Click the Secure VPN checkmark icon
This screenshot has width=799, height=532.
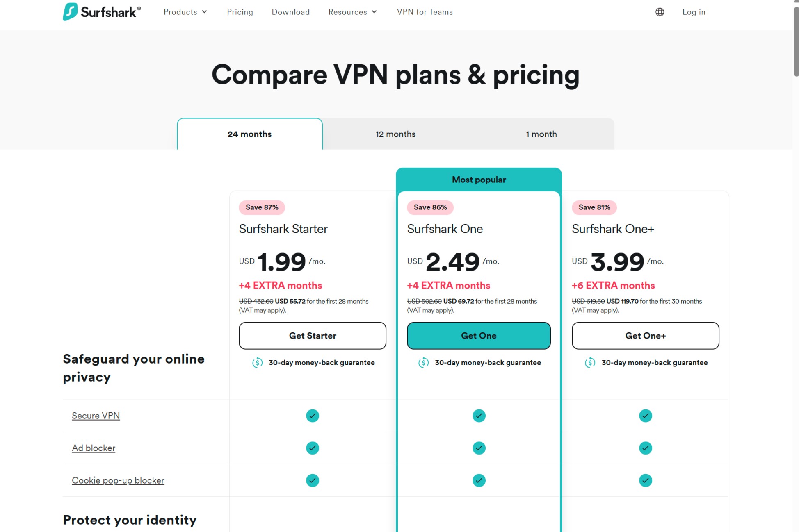point(313,416)
